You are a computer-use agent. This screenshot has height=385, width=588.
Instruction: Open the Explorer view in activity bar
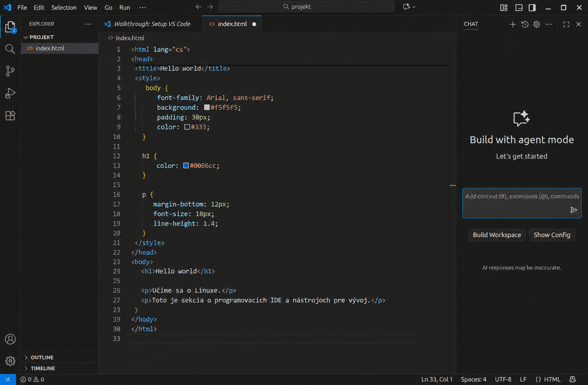[10, 27]
